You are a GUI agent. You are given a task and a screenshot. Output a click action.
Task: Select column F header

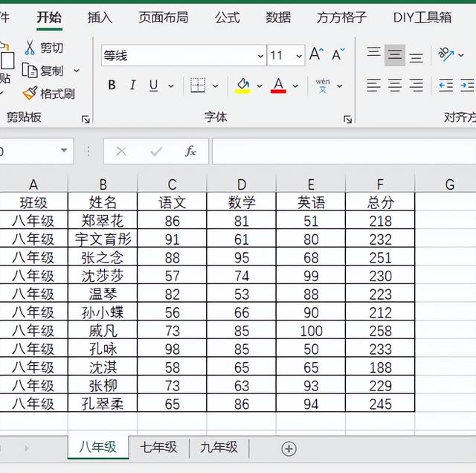click(380, 184)
